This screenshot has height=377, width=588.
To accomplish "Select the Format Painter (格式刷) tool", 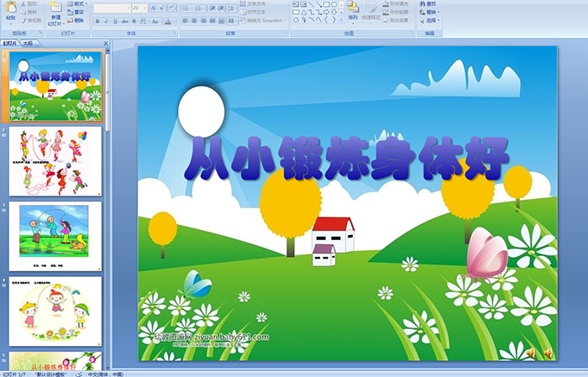I will click(x=31, y=20).
